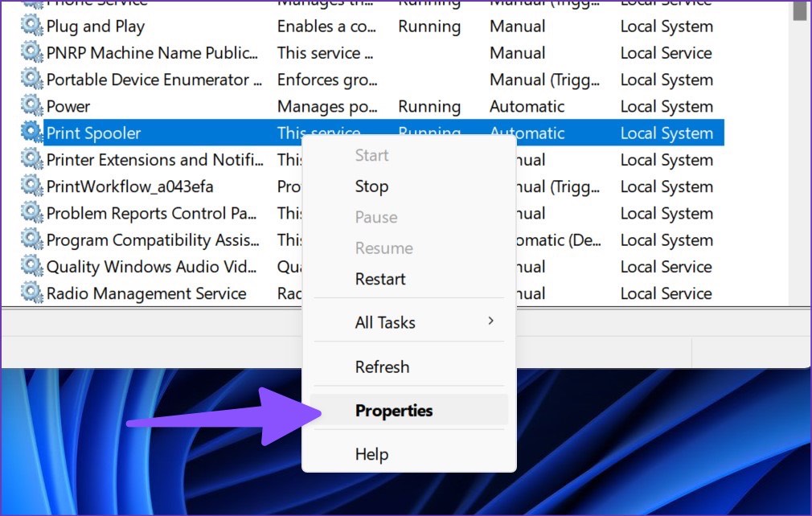The height and width of the screenshot is (516, 812).
Task: Click the Print Spooler gear icon
Action: click(x=31, y=133)
